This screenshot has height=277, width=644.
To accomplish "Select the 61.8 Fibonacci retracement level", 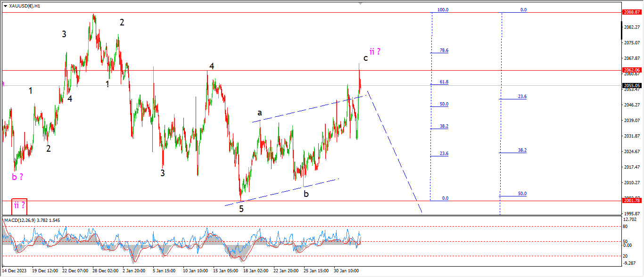I will click(x=444, y=82).
